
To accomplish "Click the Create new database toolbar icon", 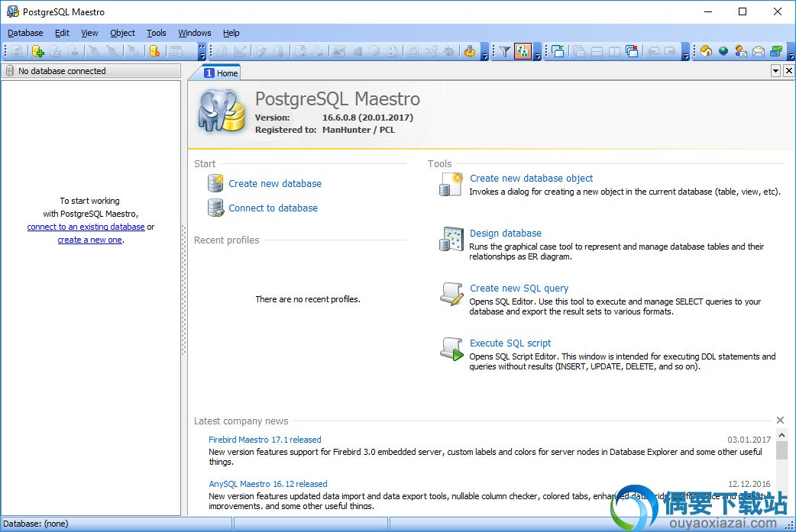I will tap(37, 51).
